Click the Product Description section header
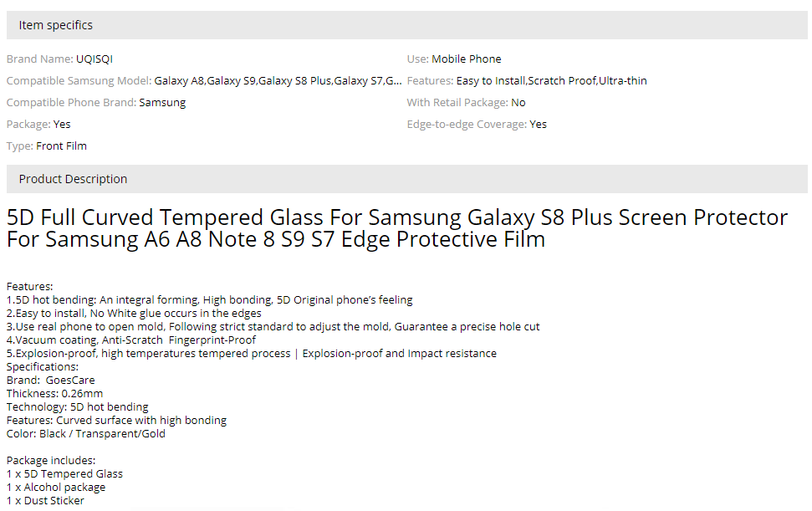Screen dimensions: 812x511 pyautogui.click(x=74, y=179)
